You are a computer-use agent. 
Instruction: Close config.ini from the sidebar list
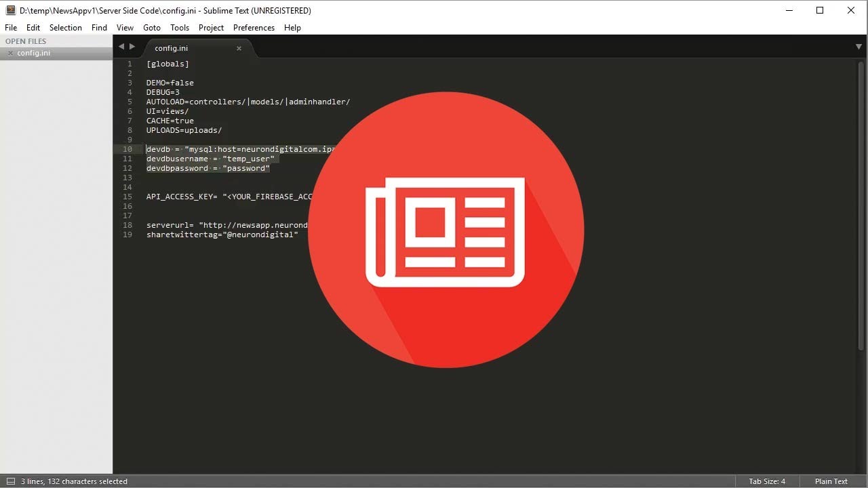(x=10, y=53)
